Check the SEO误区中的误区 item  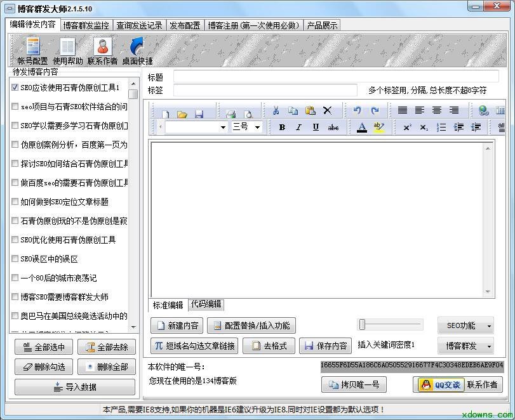[15, 259]
